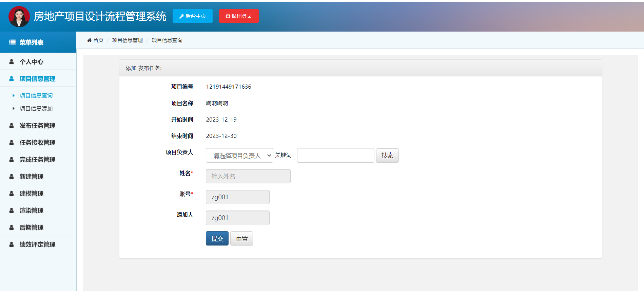Click 项目信息管理 breadcrumb link
Screen dimensions: 644x291
pyautogui.click(x=128, y=40)
